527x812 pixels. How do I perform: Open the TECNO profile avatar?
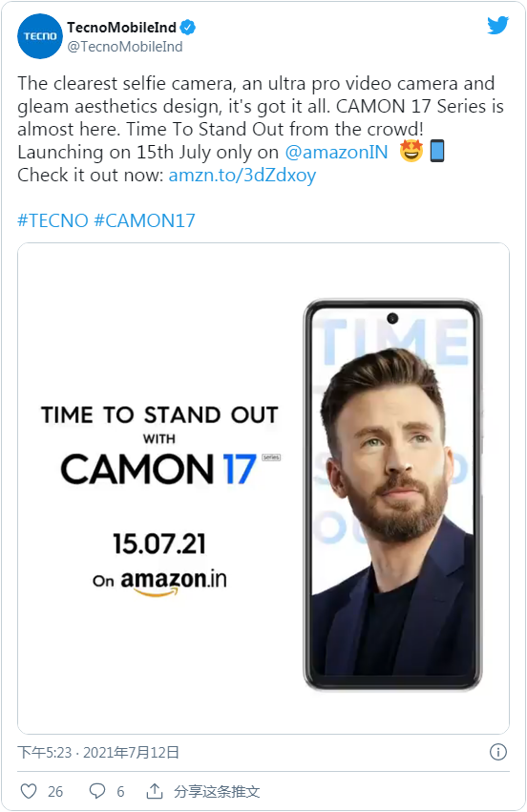(40, 36)
